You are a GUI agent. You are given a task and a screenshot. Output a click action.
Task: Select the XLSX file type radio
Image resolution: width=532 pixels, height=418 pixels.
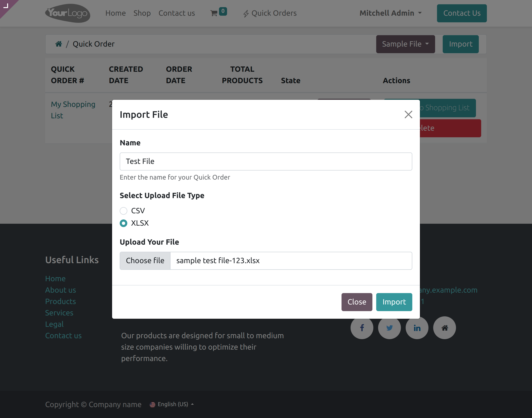pyautogui.click(x=123, y=223)
